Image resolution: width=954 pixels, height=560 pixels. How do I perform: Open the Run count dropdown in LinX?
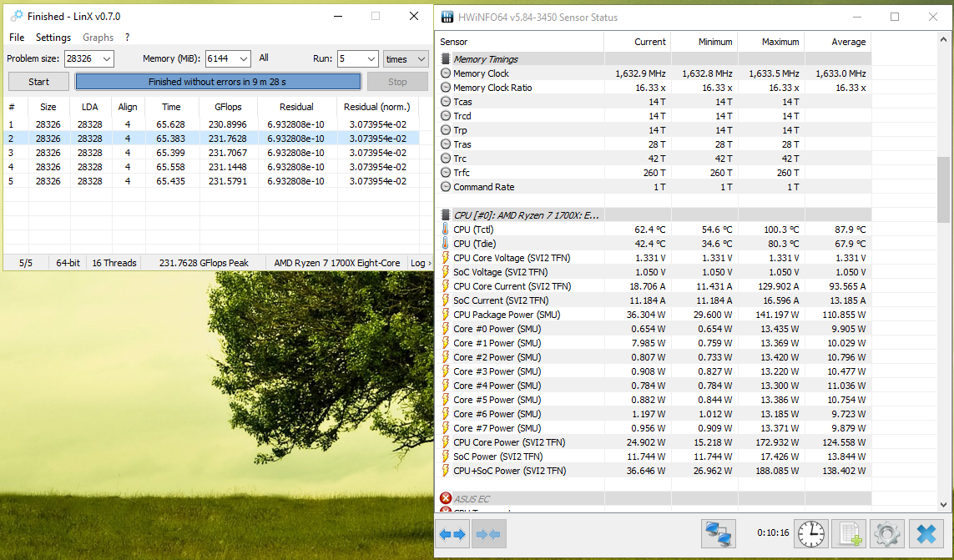pos(371,59)
